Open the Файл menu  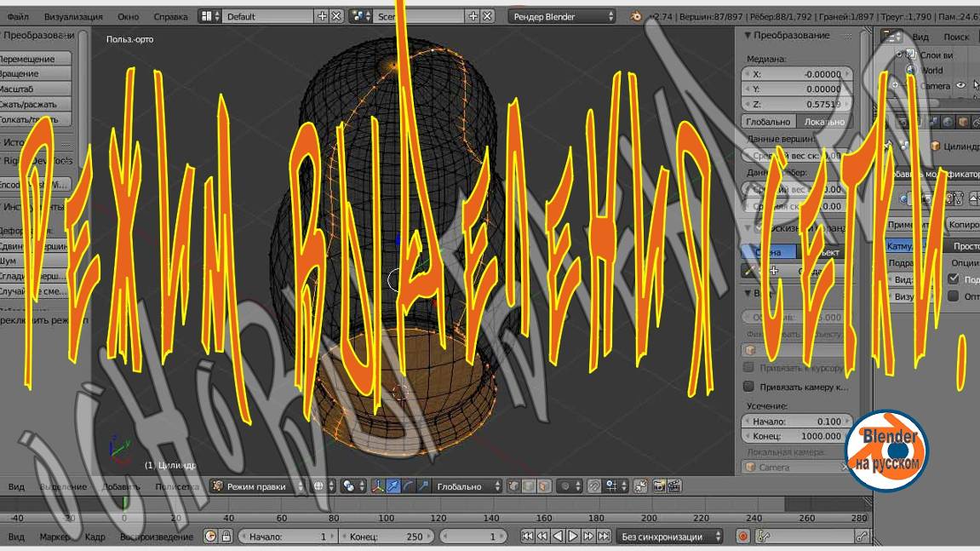click(x=20, y=14)
